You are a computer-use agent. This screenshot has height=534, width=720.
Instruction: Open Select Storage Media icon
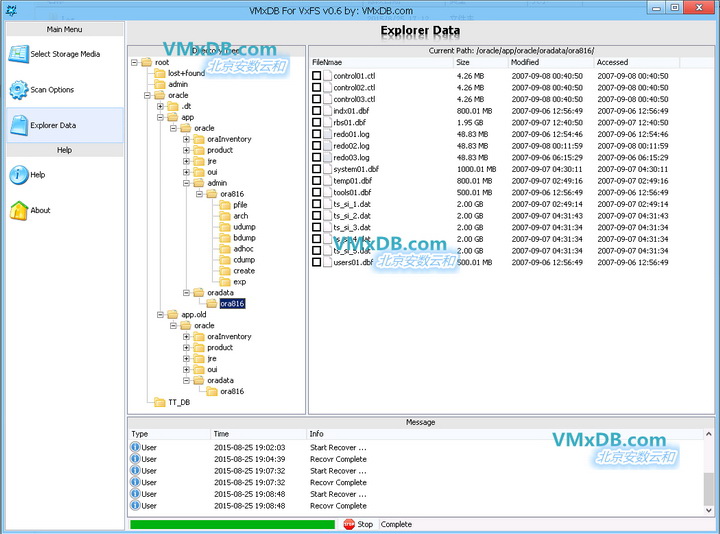click(x=18, y=54)
